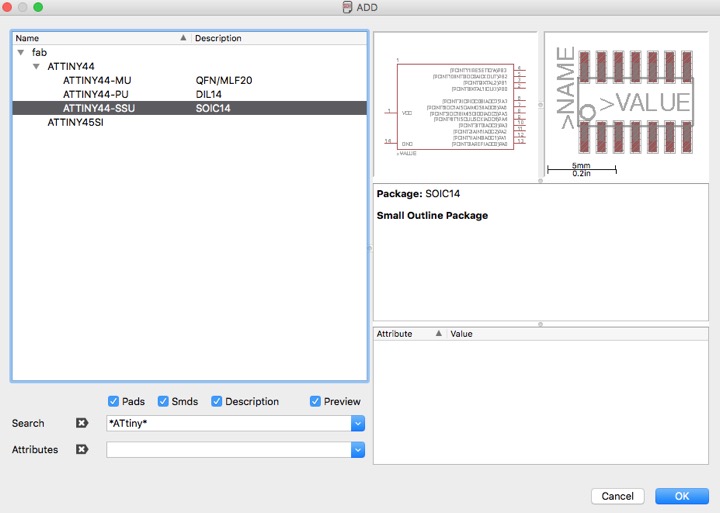Screen dimensions: 720x513
Task: Select the ATTINY45SI entry
Action: coord(75,123)
